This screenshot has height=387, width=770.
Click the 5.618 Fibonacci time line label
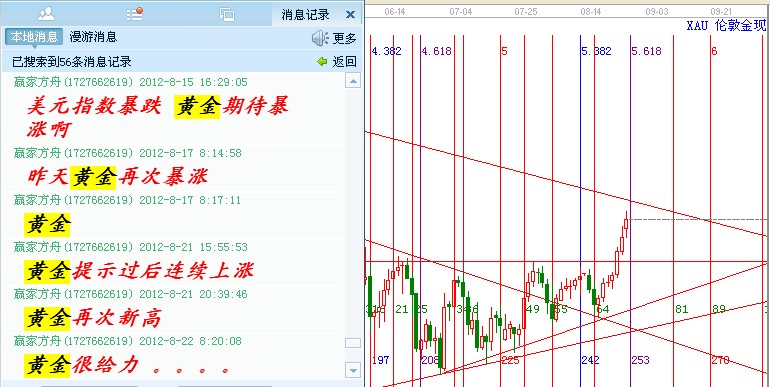click(647, 51)
